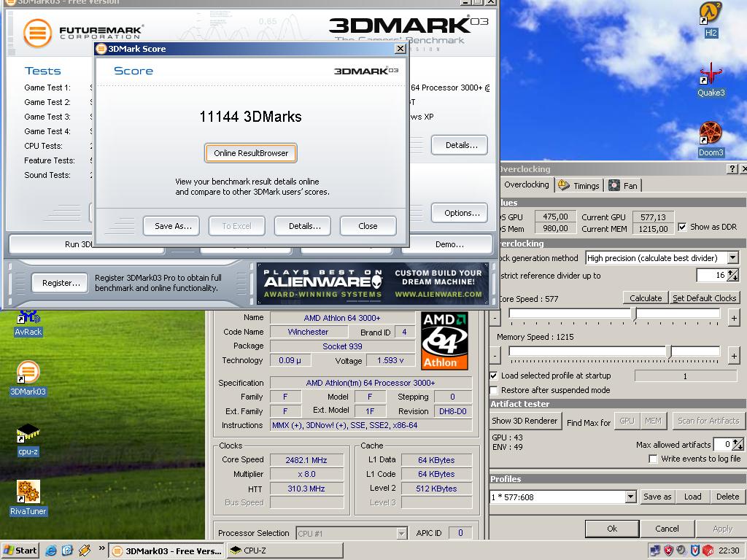Switch to the Timings tab
Screen dimensions: 747x560
[x=579, y=185]
